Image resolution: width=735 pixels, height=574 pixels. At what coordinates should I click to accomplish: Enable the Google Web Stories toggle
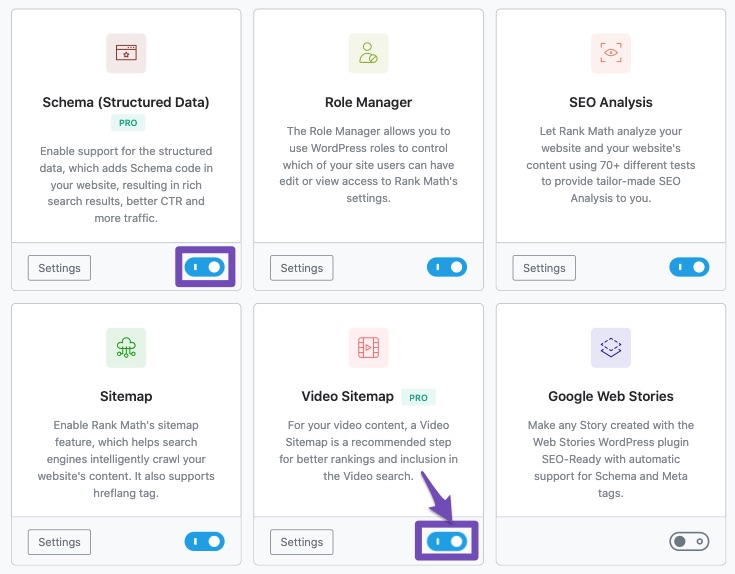(x=690, y=542)
